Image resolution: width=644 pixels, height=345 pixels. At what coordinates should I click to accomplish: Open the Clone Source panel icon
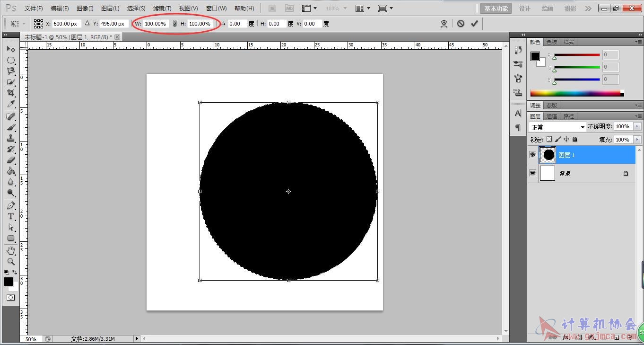pos(518,92)
